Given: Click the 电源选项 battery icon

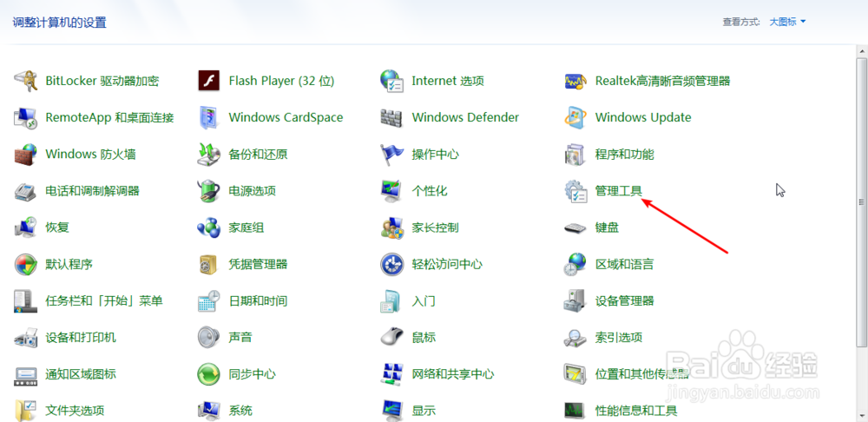Looking at the screenshot, I should click(208, 191).
